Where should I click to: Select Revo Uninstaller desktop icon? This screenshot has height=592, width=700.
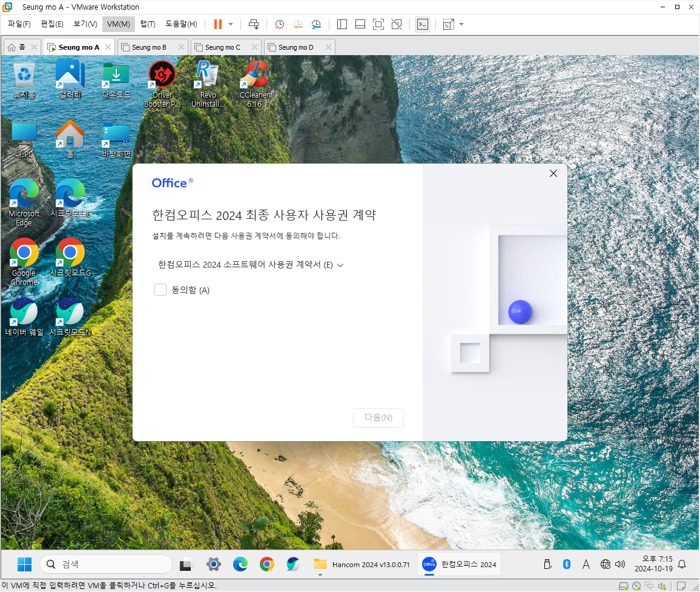point(208,85)
